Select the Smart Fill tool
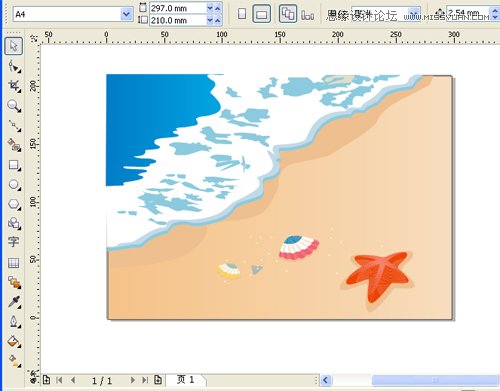 click(x=14, y=145)
